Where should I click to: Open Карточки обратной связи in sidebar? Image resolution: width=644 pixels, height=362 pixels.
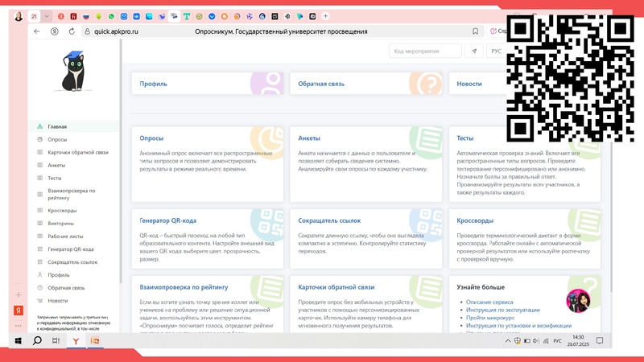pyautogui.click(x=78, y=152)
